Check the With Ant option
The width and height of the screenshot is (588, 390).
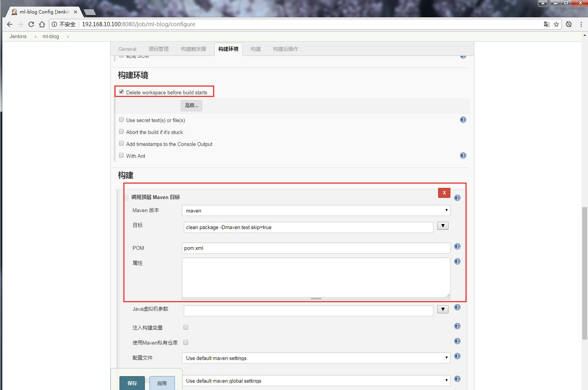[x=121, y=156]
